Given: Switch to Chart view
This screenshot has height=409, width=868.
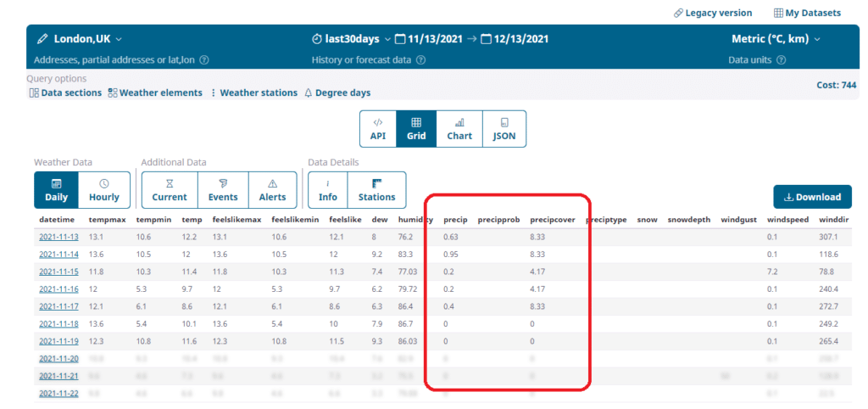Looking at the screenshot, I should coord(459,129).
